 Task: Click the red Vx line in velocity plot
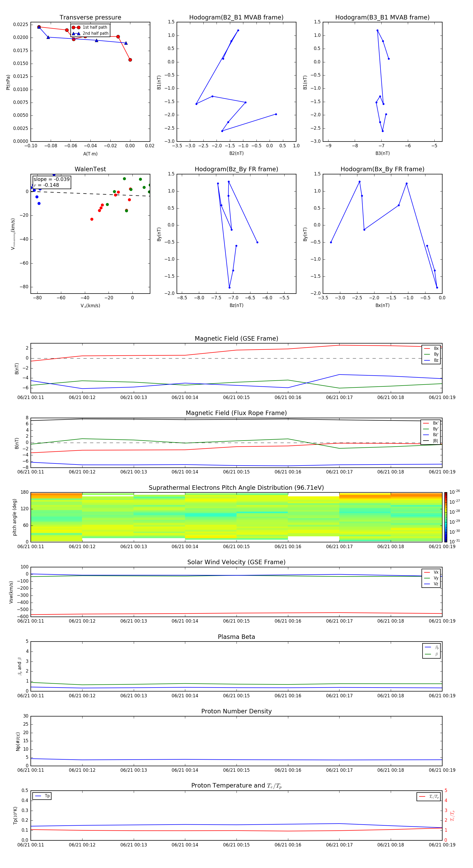[236, 613]
